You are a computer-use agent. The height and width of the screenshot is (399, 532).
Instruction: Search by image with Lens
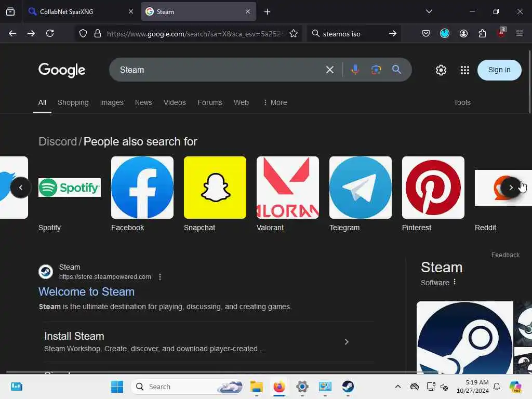click(x=376, y=70)
